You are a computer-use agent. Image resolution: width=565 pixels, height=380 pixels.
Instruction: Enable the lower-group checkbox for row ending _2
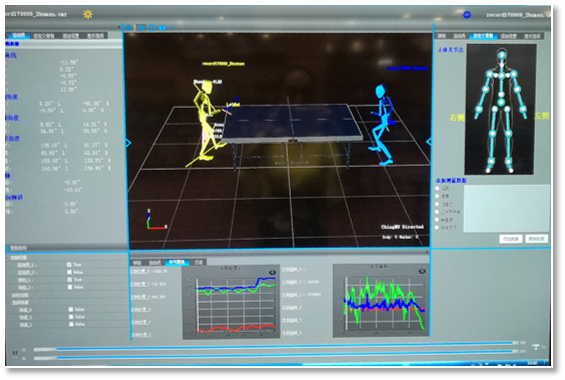coord(71,324)
